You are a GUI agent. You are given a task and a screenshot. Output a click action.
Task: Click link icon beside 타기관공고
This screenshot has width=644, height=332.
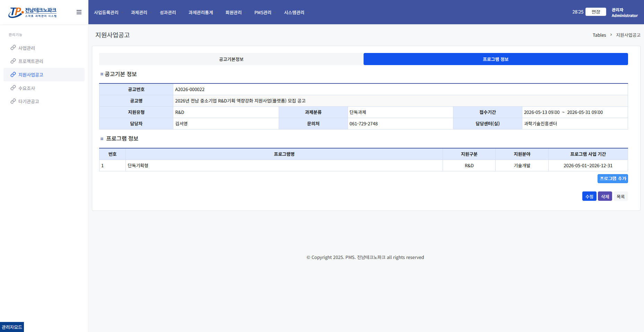(x=13, y=101)
